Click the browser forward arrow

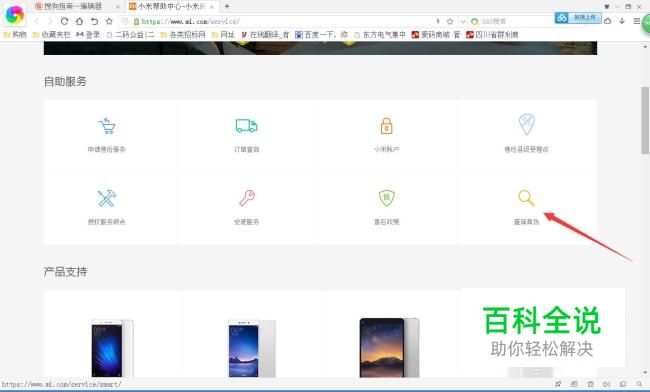(x=50, y=21)
